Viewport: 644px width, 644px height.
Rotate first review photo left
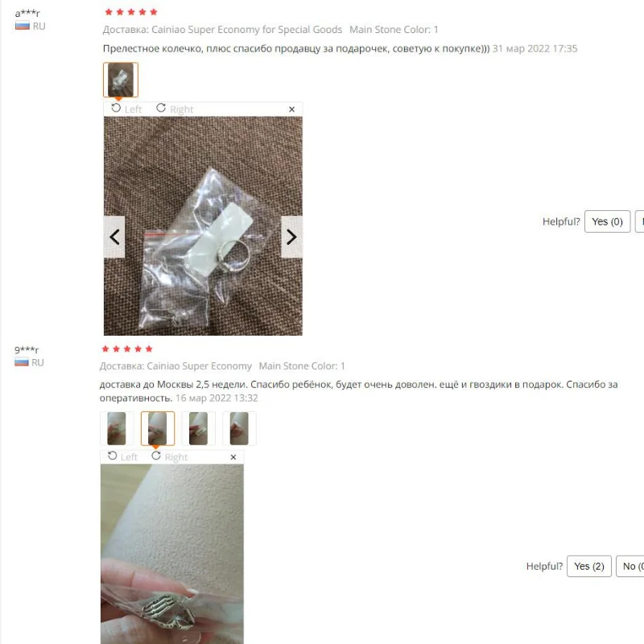[126, 109]
